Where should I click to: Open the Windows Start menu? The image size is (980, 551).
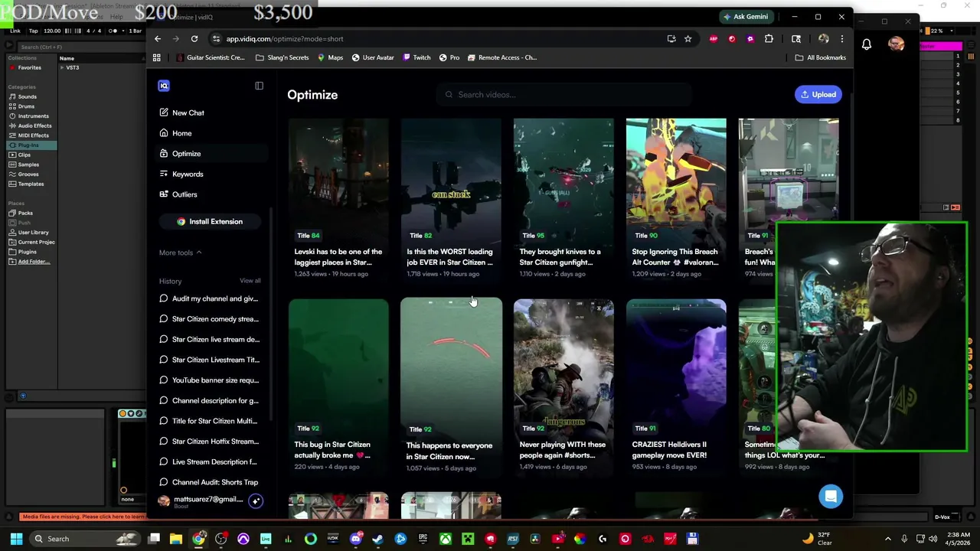[x=16, y=539]
